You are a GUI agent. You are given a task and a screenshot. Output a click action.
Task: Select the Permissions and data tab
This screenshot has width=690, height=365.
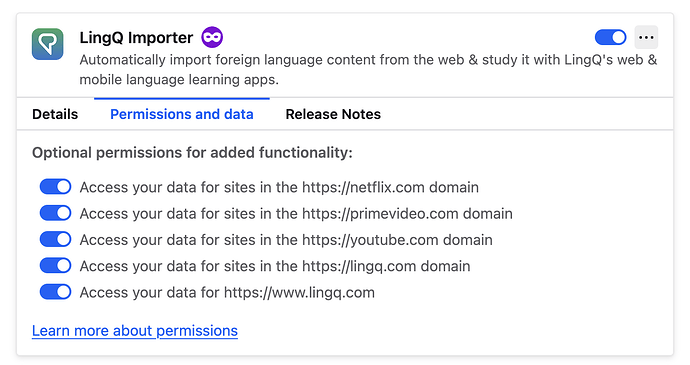click(182, 114)
